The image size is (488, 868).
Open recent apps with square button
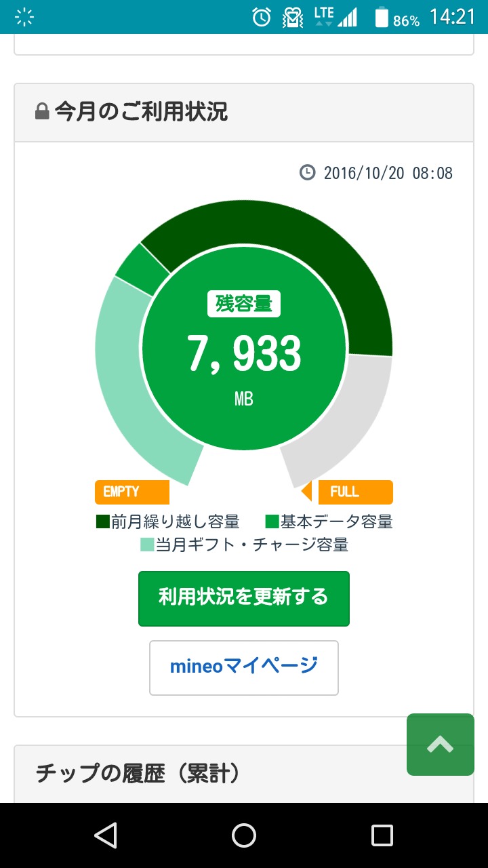pos(382,835)
